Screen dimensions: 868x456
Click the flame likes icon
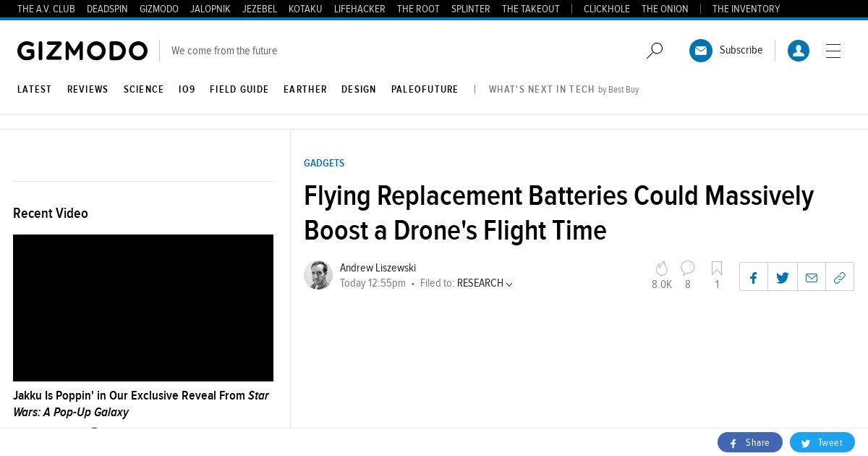coord(662,269)
